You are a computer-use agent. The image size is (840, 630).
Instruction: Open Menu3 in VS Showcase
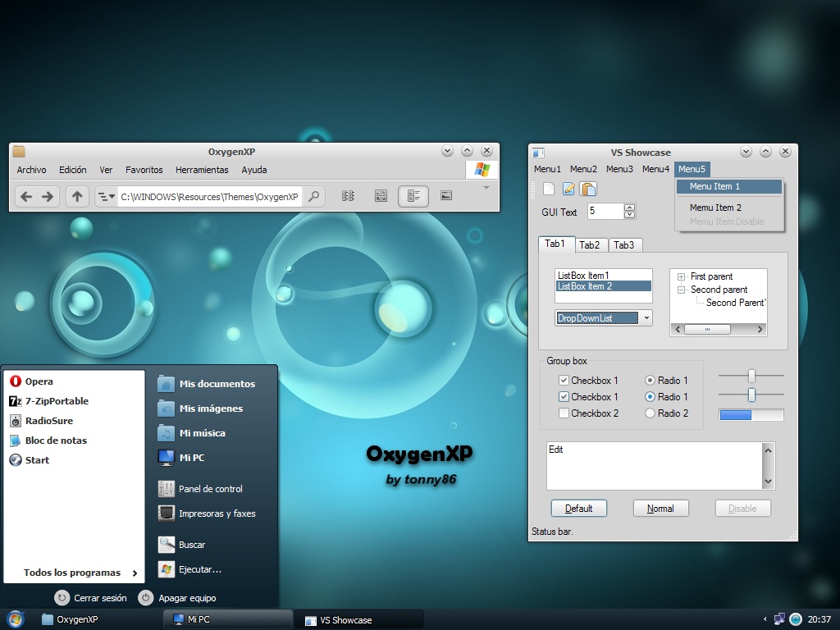coord(619,169)
